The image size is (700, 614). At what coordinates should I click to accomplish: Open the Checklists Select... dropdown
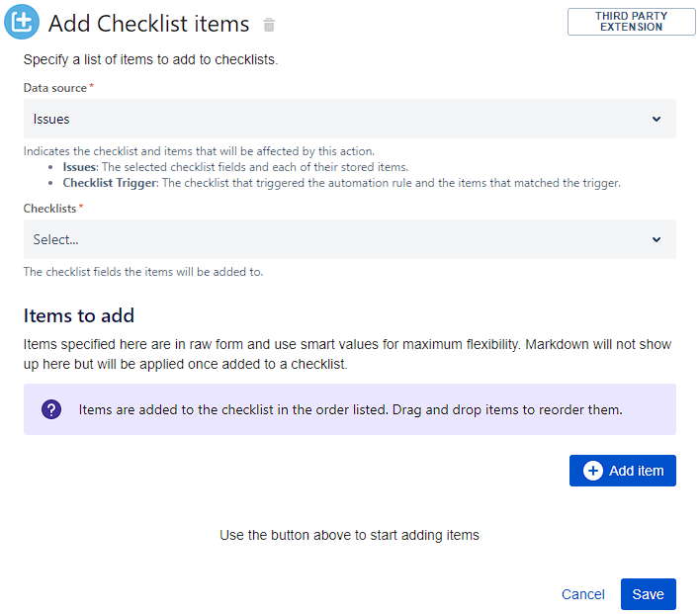349,239
